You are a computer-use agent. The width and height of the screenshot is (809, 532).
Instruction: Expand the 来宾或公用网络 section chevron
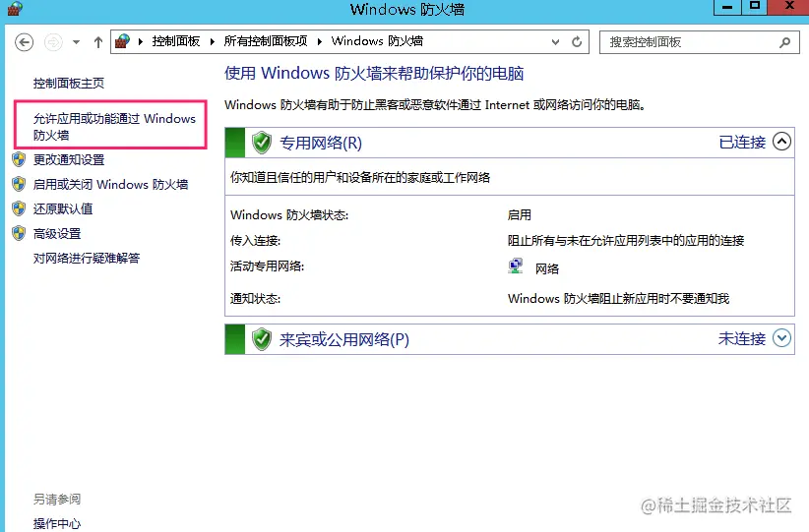(x=781, y=338)
